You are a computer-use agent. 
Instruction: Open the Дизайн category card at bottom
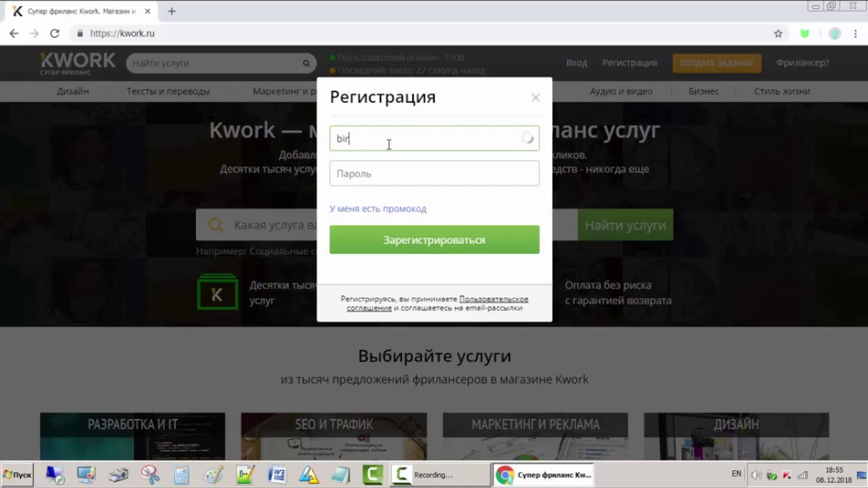click(736, 436)
